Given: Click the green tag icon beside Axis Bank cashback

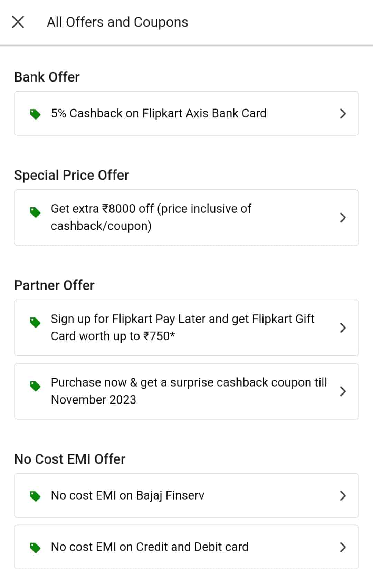Looking at the screenshot, I should click(35, 114).
